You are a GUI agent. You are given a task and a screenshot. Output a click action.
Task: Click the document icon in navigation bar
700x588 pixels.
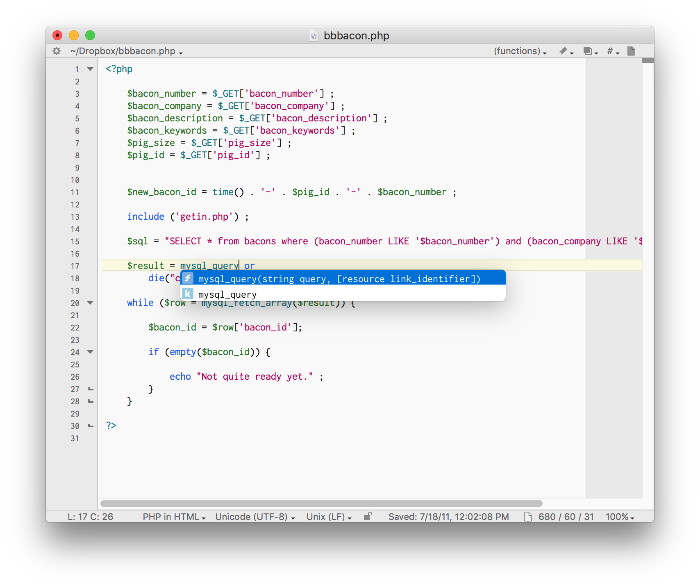[x=631, y=51]
